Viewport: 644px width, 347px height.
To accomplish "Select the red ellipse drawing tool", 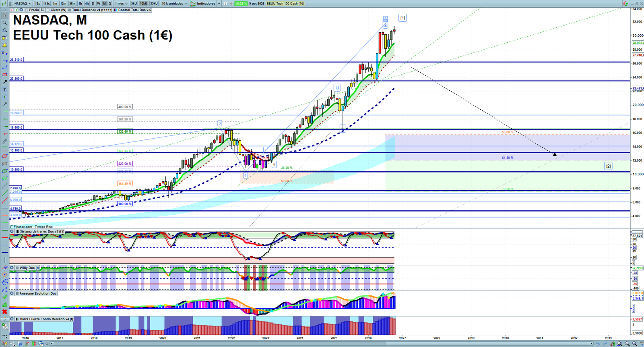I will pyautogui.click(x=4, y=156).
